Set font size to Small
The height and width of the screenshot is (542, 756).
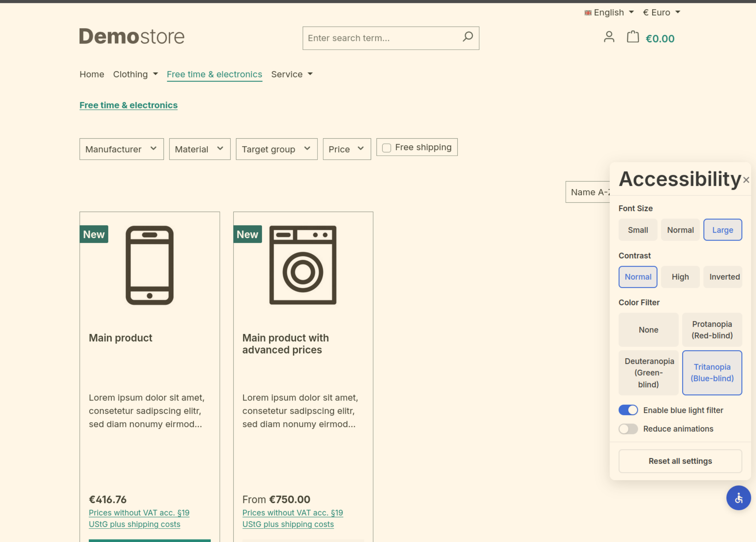638,230
